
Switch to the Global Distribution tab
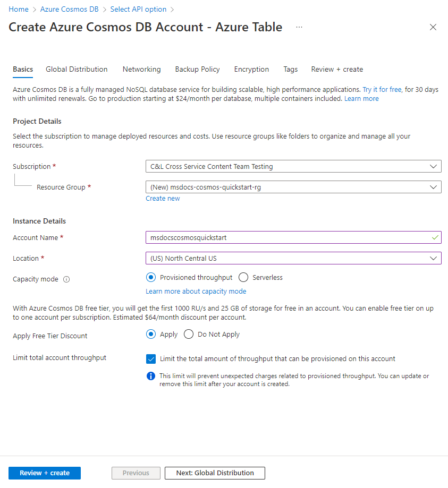pos(77,70)
